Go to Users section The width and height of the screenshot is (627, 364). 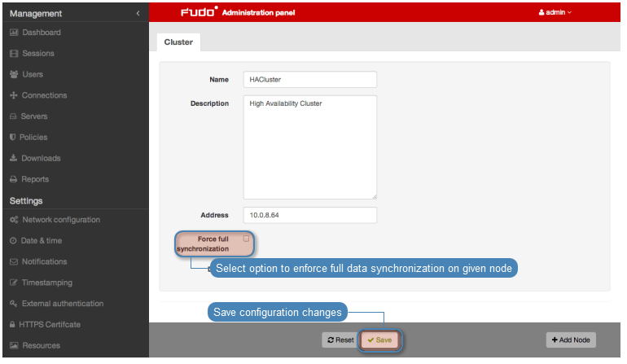click(33, 74)
